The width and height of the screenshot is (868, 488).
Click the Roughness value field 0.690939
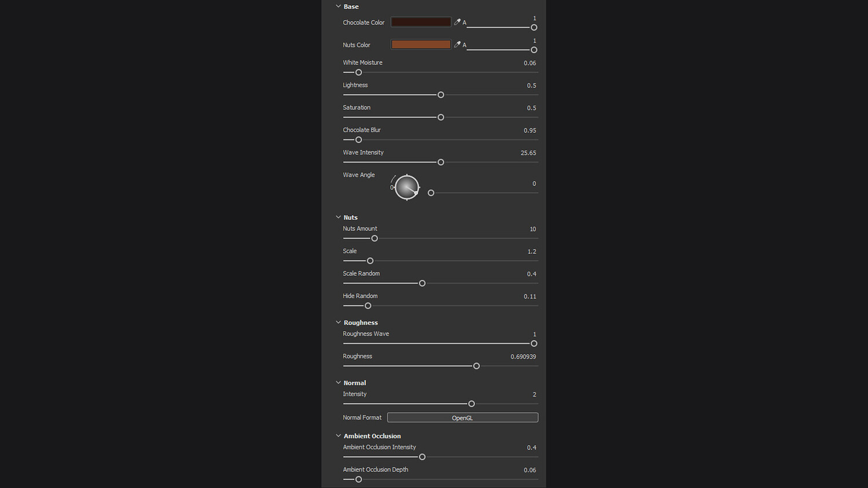(x=523, y=357)
